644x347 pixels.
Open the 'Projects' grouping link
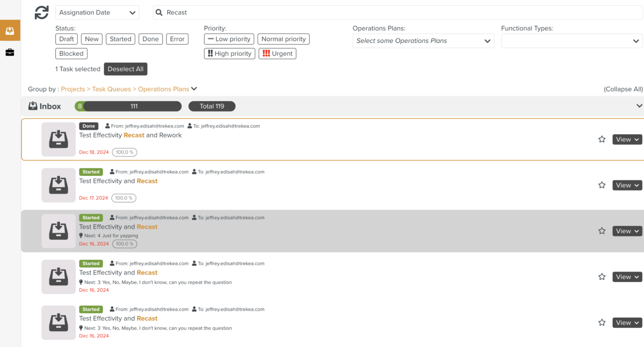(73, 89)
